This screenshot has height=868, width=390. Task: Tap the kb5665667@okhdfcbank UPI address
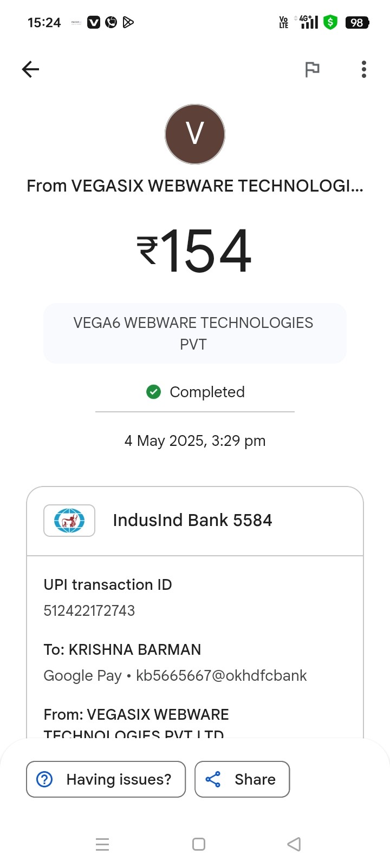click(221, 675)
